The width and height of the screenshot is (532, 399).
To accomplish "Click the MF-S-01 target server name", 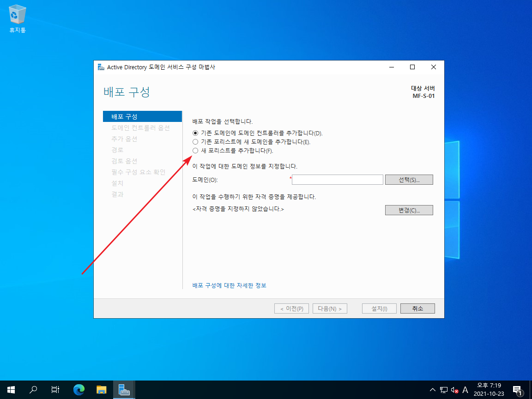I will [x=423, y=96].
